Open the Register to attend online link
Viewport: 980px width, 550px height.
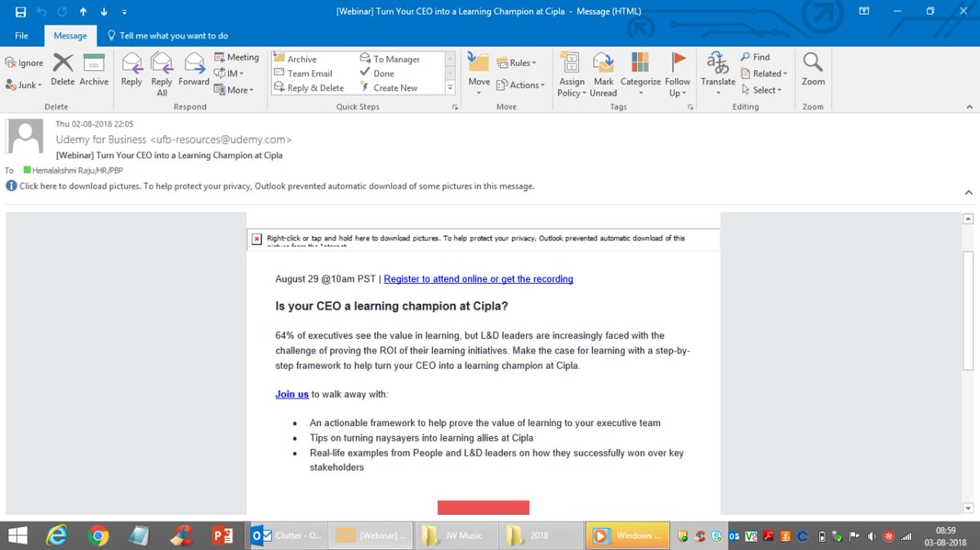pos(479,279)
